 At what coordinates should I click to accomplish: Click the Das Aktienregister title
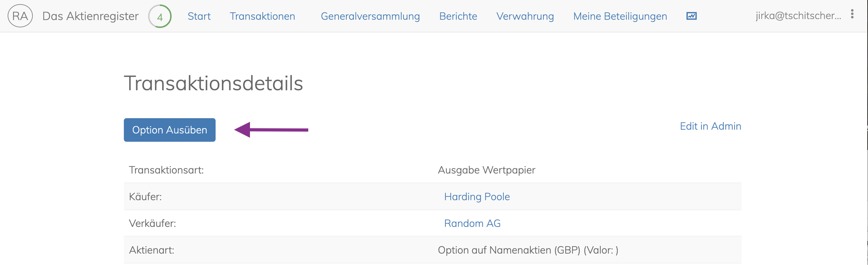coord(90,16)
